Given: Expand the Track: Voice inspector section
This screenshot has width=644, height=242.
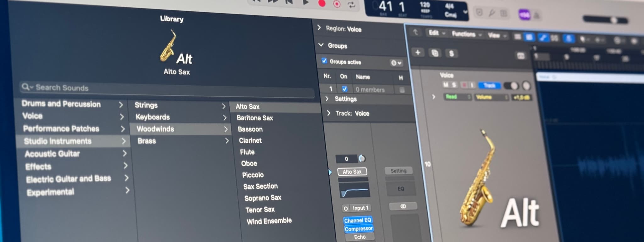Looking at the screenshot, I should [x=329, y=113].
